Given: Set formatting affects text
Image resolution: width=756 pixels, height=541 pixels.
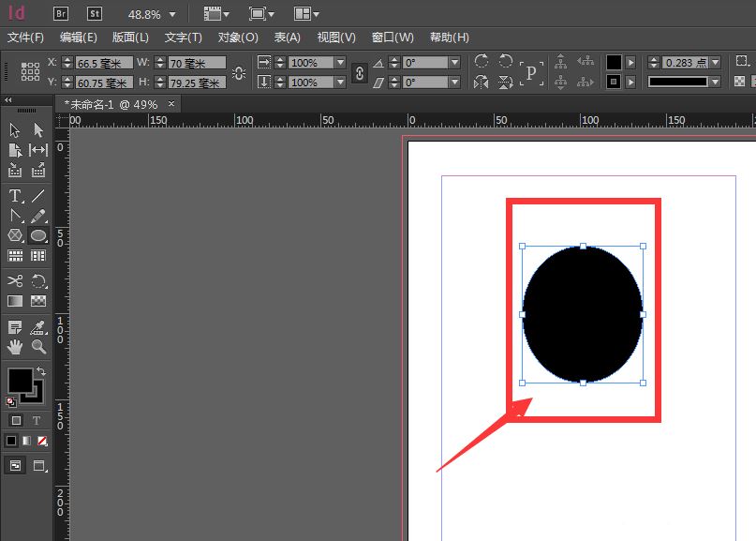Looking at the screenshot, I should click(x=37, y=420).
